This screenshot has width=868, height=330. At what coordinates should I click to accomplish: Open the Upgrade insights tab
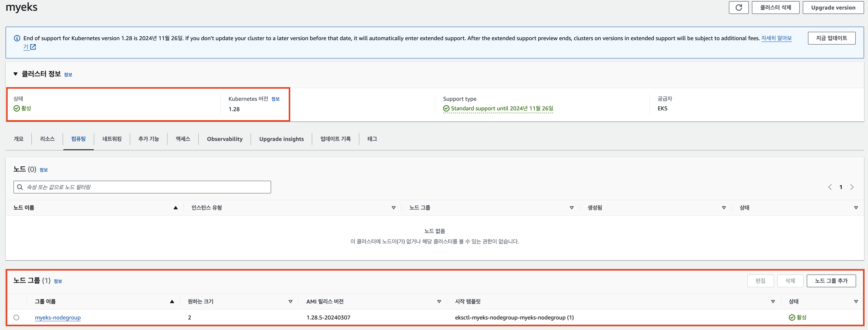[x=281, y=139]
